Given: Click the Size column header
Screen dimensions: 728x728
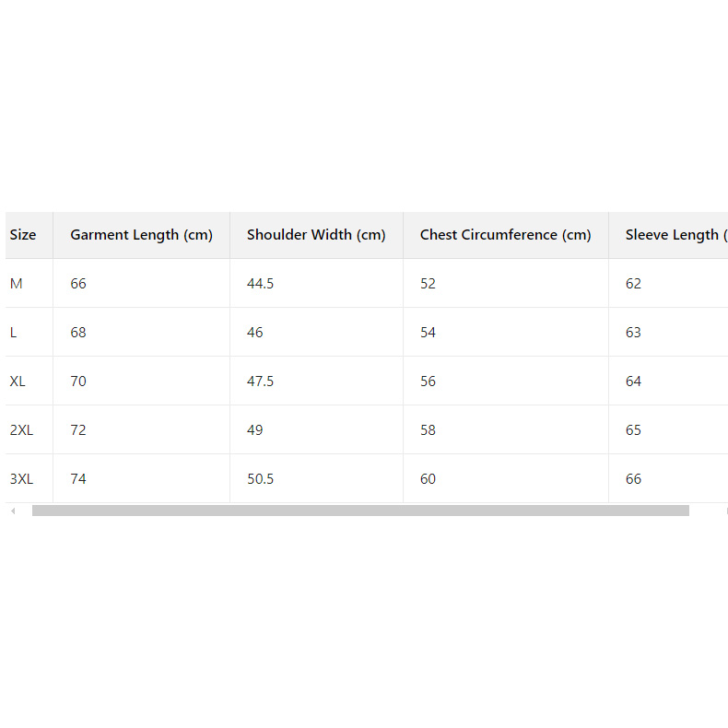Looking at the screenshot, I should tap(23, 235).
